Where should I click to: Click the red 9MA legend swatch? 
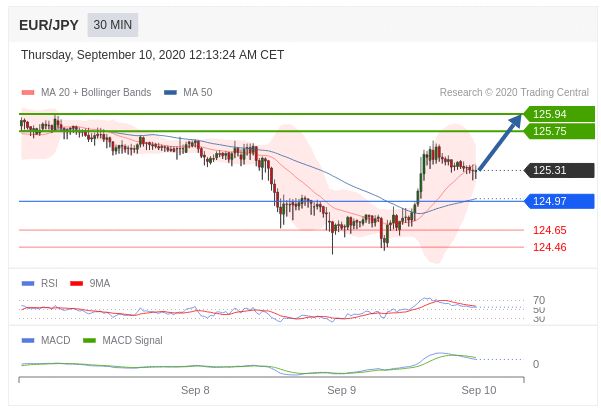77,284
